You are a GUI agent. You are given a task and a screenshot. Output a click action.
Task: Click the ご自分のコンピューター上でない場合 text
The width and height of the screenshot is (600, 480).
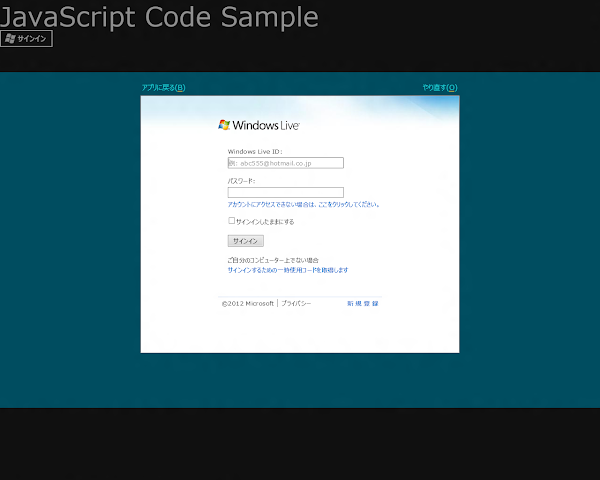[273, 260]
